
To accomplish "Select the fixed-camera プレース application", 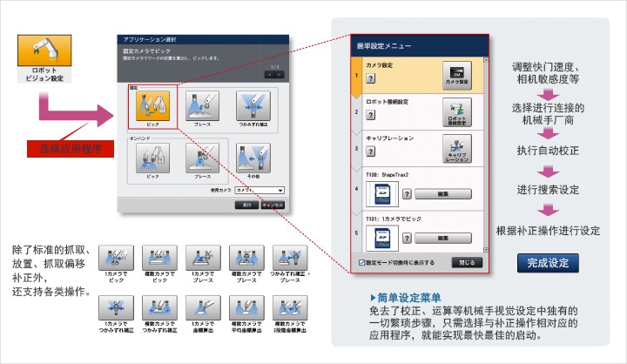I will 202,107.
